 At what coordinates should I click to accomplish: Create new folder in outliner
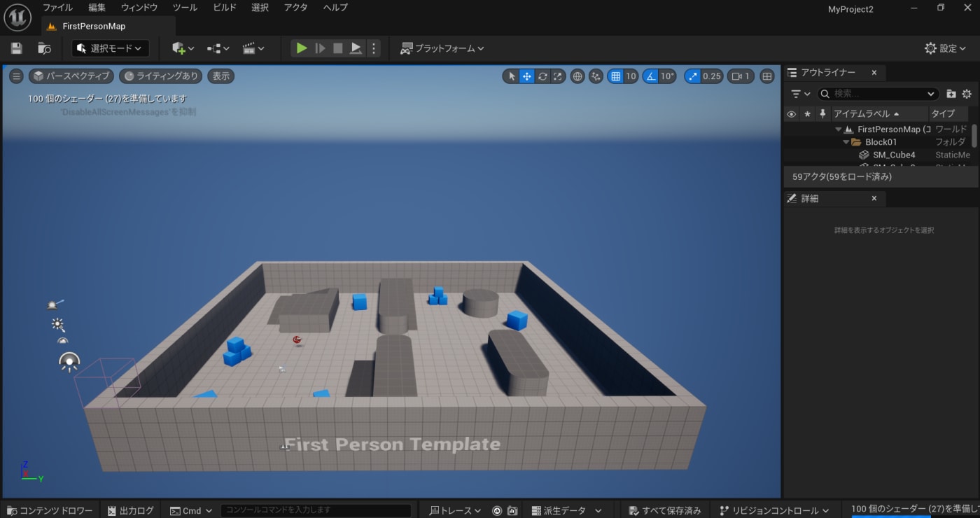coord(951,93)
